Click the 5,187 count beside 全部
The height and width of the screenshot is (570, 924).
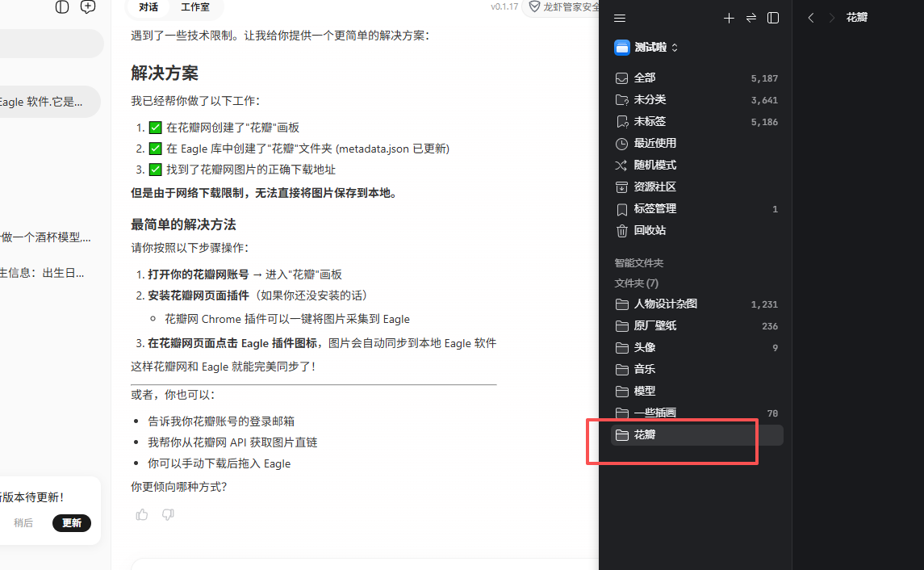click(764, 78)
